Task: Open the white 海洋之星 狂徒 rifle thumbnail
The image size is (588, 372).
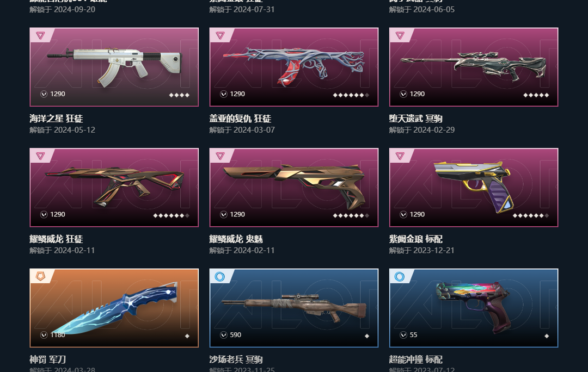Action: pos(114,67)
